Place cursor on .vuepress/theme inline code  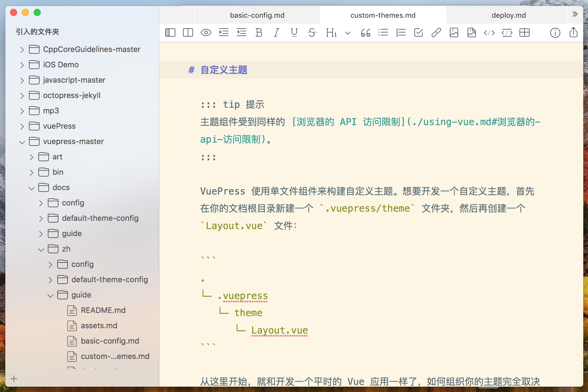[367, 208]
